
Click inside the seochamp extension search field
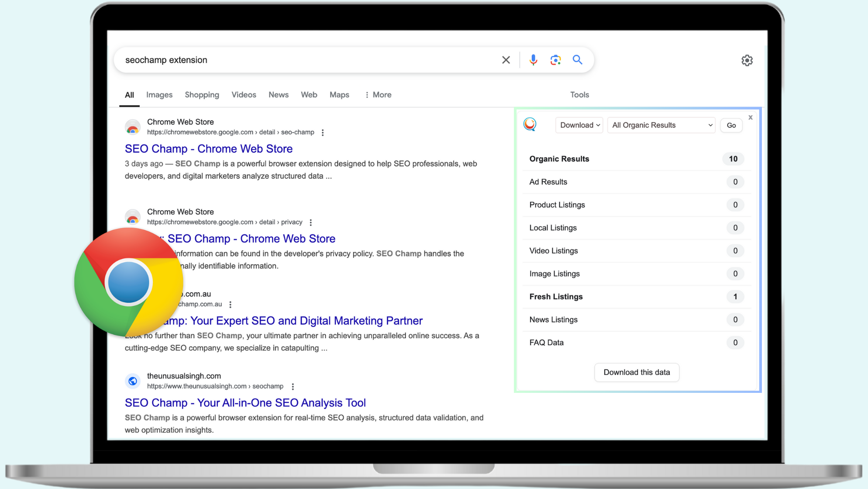click(x=306, y=60)
